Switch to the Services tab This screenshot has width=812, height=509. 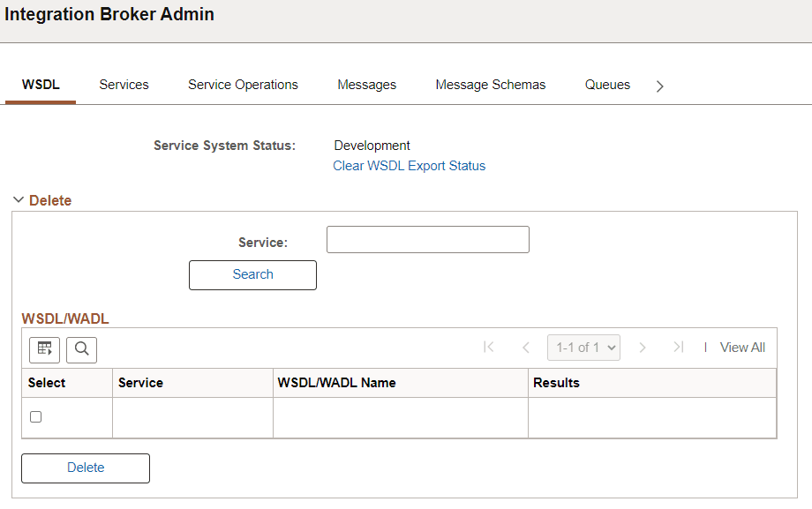[x=124, y=85]
